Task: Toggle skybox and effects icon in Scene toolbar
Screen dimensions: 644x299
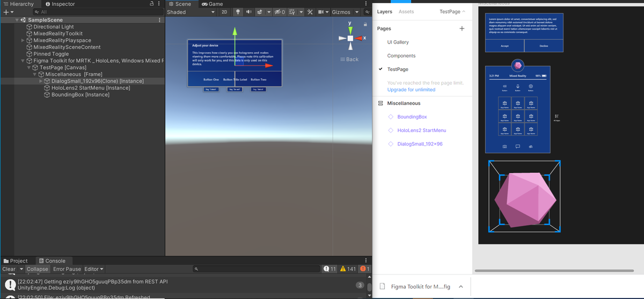Action: [x=260, y=12]
